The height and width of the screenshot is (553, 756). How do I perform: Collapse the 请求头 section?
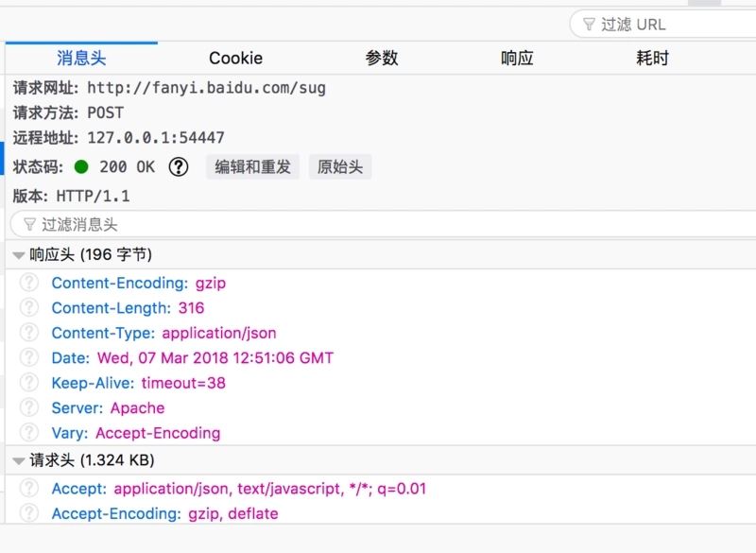point(19,461)
